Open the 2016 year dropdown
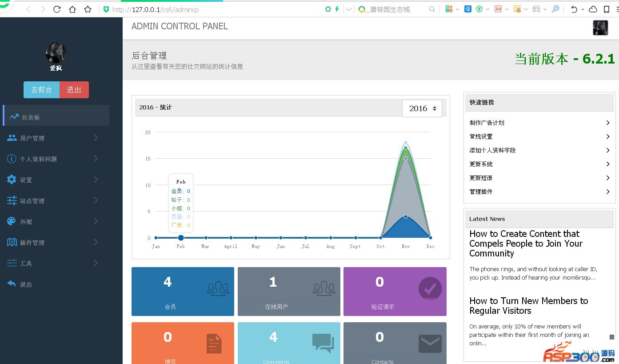619x364 pixels. click(x=422, y=108)
